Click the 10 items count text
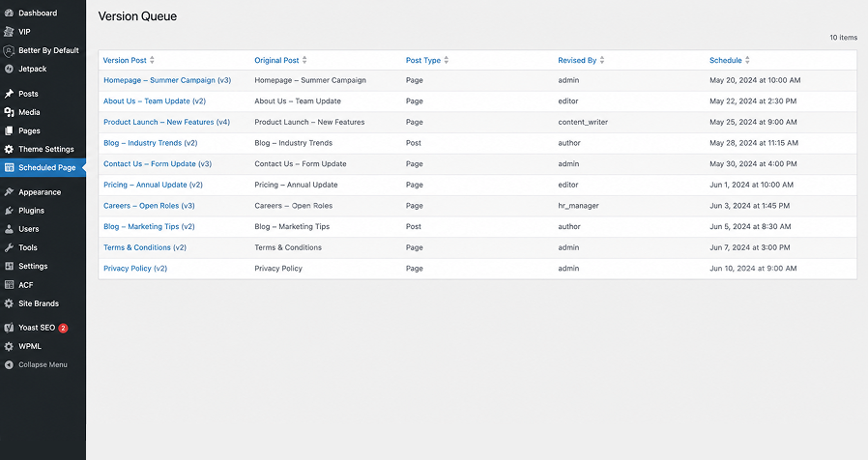This screenshot has height=460, width=868. [x=843, y=38]
